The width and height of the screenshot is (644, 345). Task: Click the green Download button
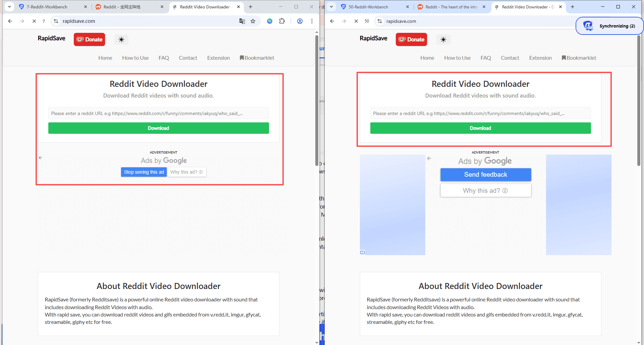tap(158, 128)
